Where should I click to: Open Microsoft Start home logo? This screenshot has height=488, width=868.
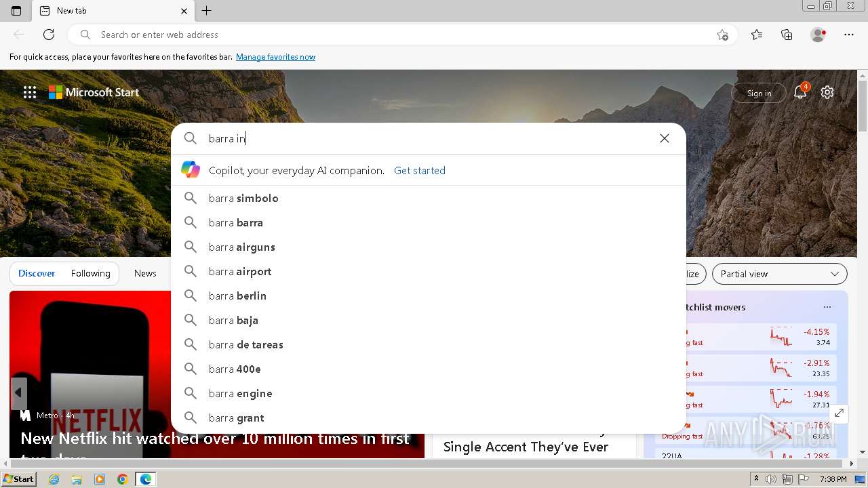[94, 92]
